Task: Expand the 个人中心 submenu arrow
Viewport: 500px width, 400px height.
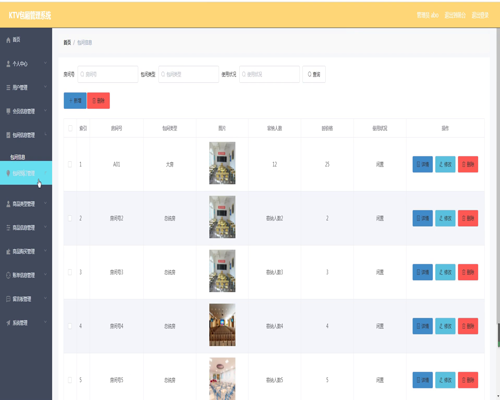Action: point(45,63)
